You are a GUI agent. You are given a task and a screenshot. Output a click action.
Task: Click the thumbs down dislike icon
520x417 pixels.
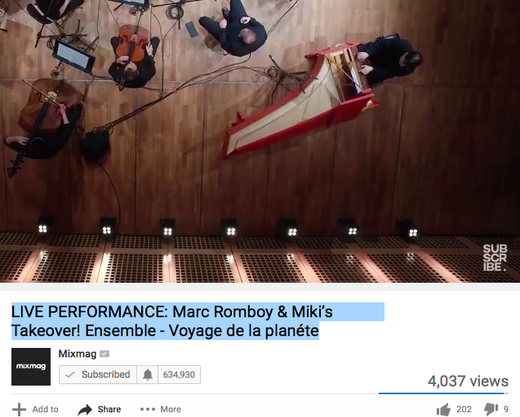491,409
